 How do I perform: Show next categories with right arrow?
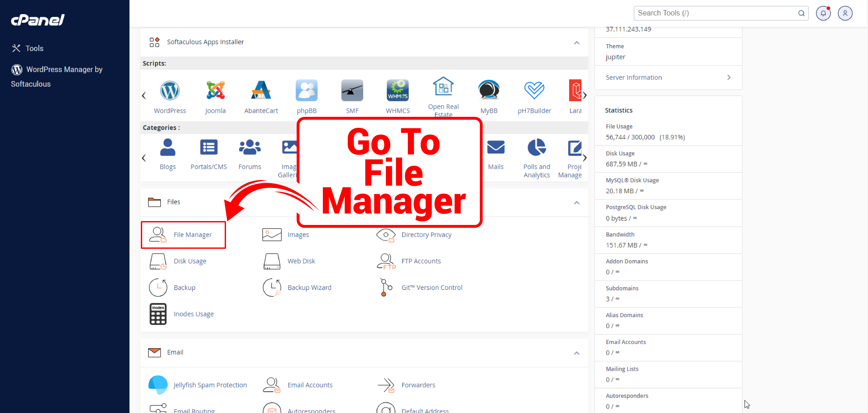pyautogui.click(x=585, y=158)
